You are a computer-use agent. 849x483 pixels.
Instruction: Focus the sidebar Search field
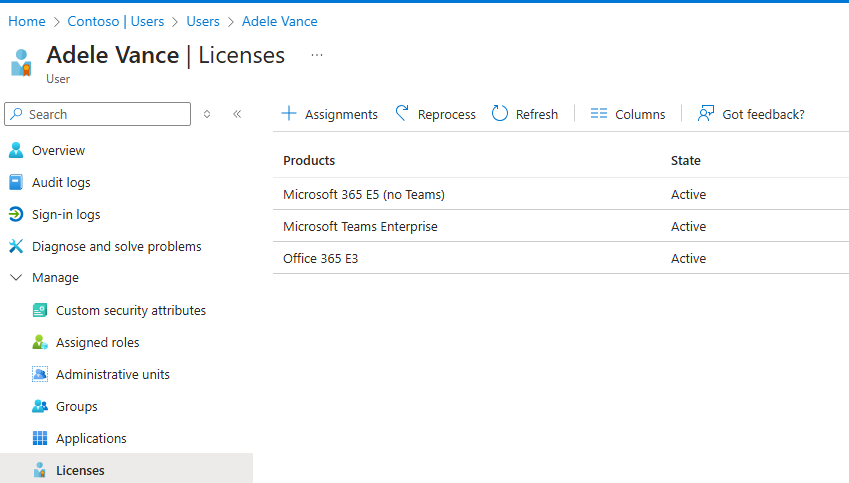coord(97,114)
